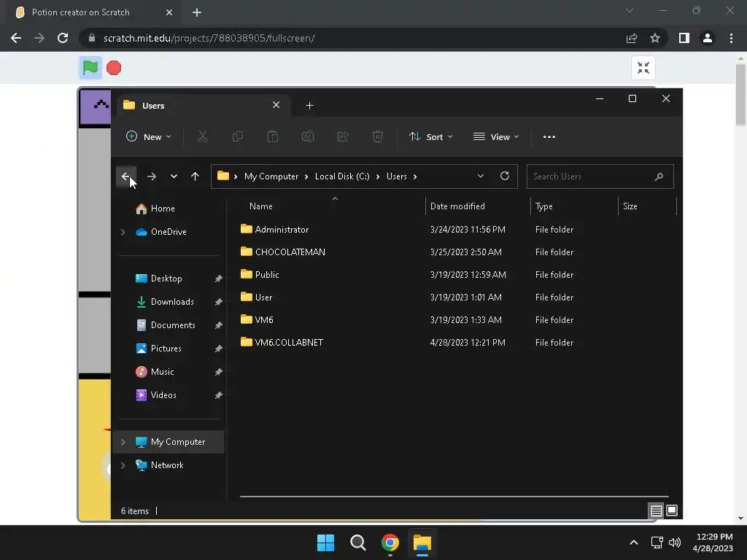Bookmark this page with the star icon

pos(655,38)
